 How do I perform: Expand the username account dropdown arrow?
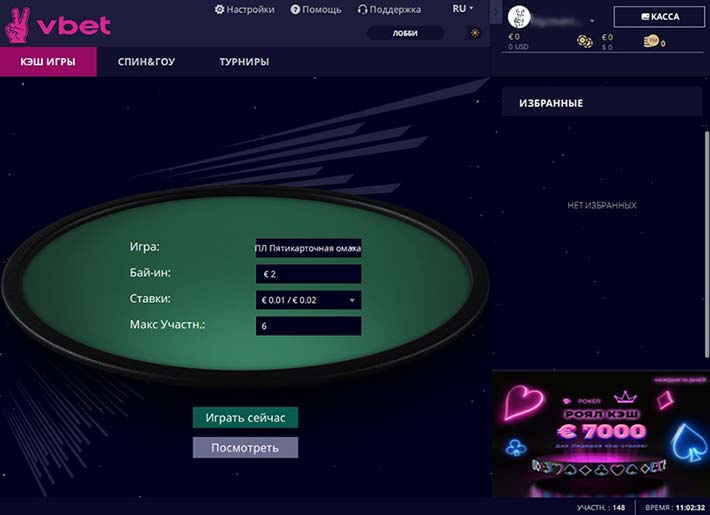(x=592, y=21)
